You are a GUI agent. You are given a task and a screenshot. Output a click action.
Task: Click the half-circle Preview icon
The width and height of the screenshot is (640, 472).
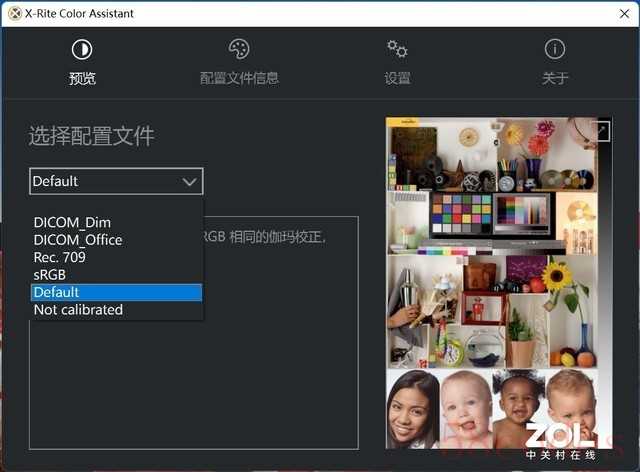[x=82, y=49]
